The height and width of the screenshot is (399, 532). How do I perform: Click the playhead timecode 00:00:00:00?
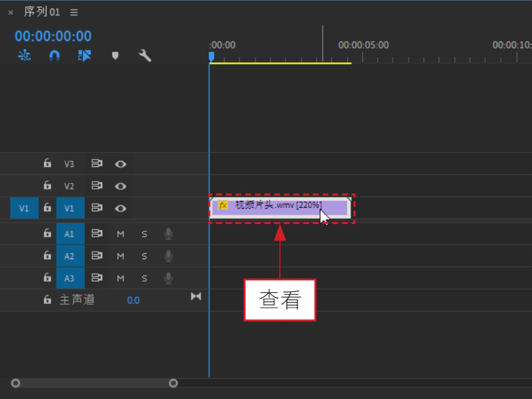point(53,36)
